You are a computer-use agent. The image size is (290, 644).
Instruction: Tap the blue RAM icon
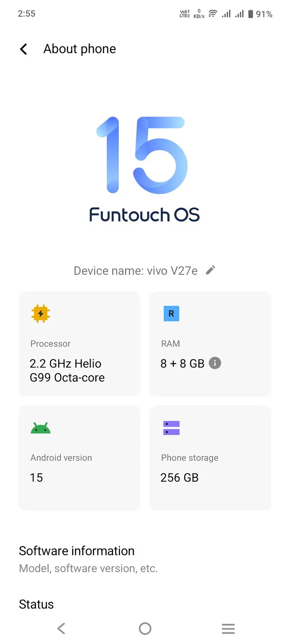pos(171,313)
